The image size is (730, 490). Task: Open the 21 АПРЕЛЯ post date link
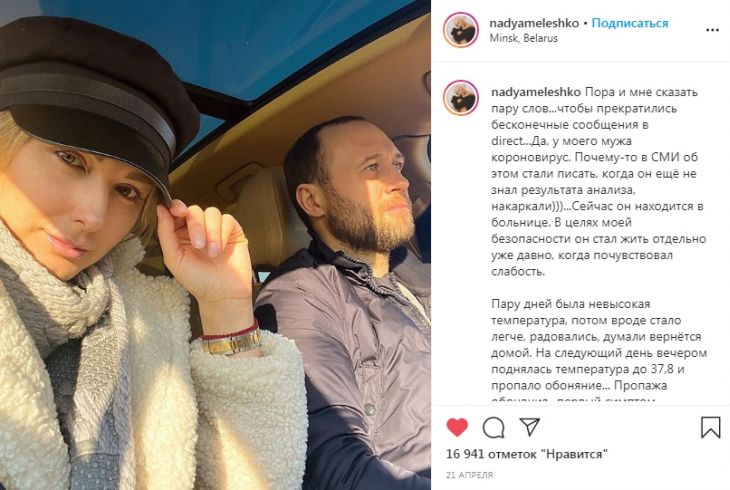click(x=469, y=475)
